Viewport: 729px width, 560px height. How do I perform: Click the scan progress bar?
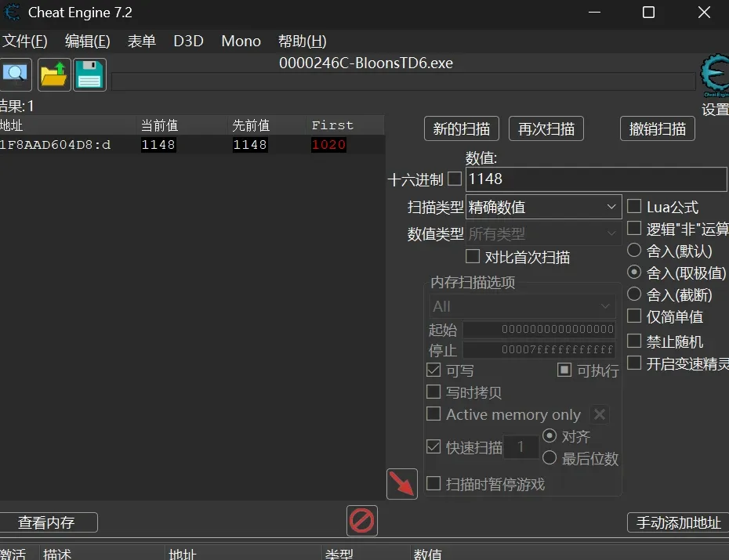point(403,81)
